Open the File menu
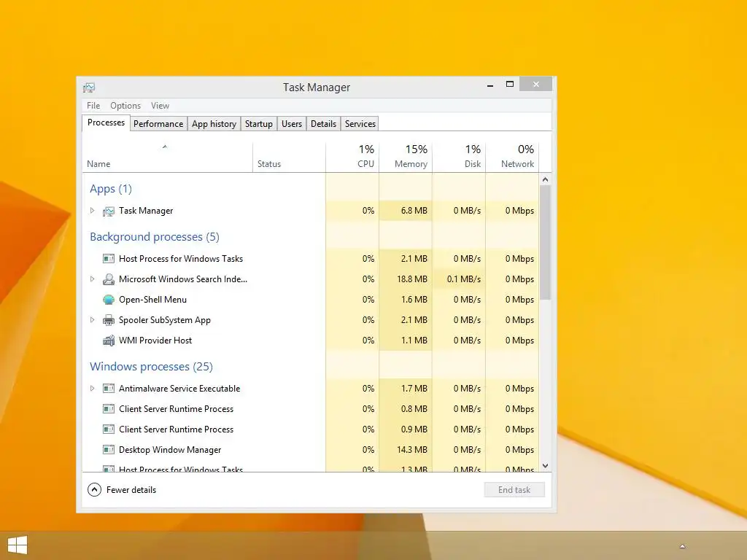Screen dimensions: 747x560 (93, 106)
